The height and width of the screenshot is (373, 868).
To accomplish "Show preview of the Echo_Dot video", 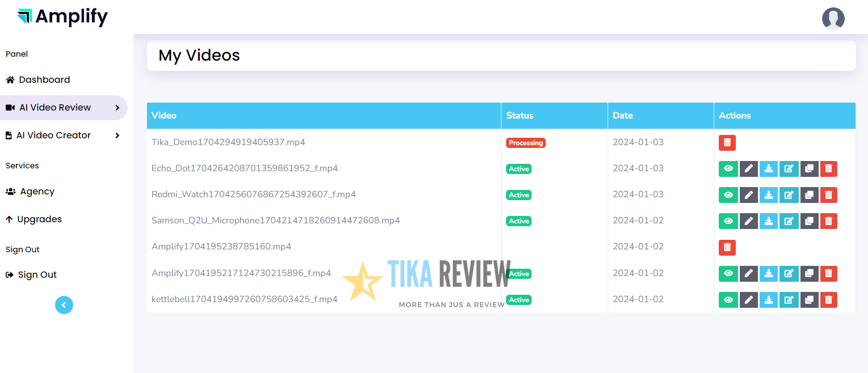I will [728, 168].
